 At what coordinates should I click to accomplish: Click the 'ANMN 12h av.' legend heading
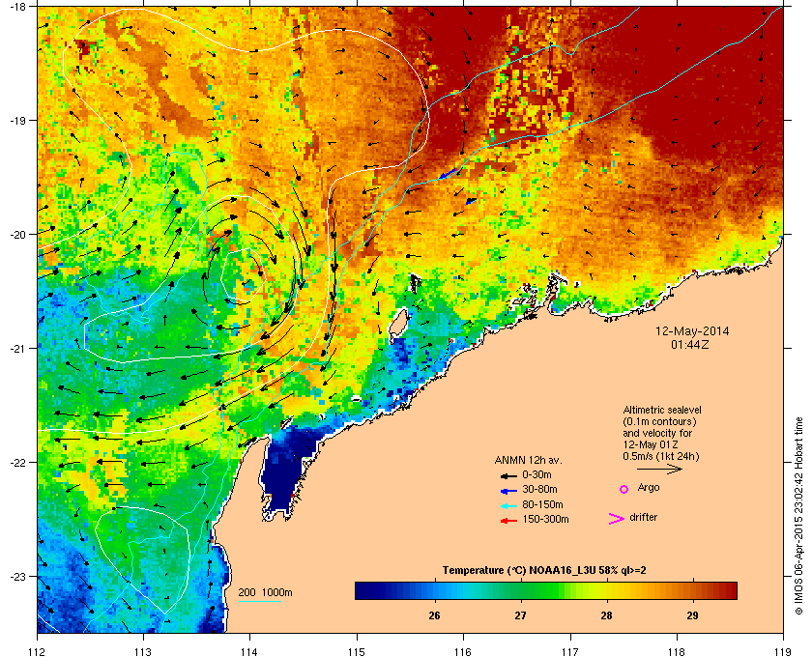coord(528,460)
